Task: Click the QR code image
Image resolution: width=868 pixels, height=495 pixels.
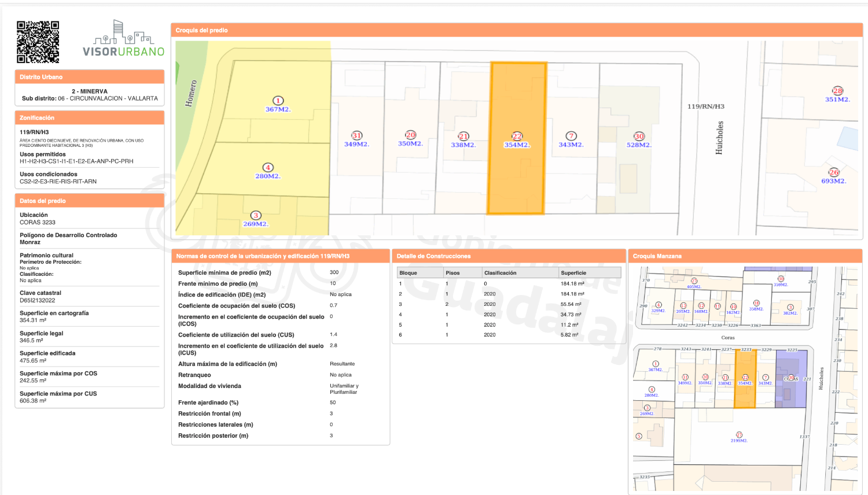Action: click(x=38, y=42)
